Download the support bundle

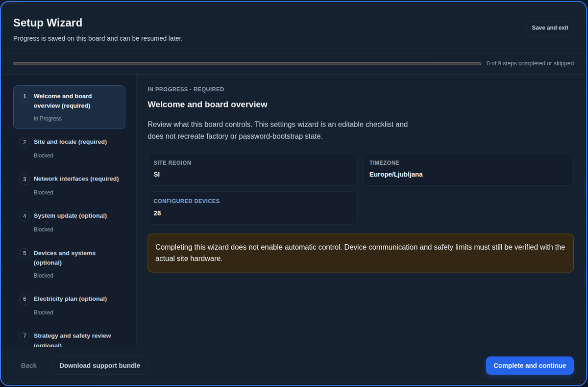[99, 365]
